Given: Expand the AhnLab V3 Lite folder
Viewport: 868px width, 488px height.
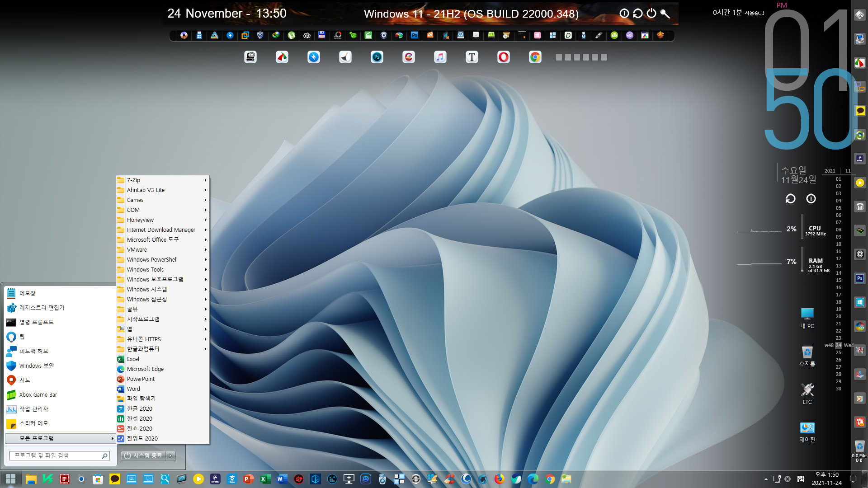Looking at the screenshot, I should 163,190.
